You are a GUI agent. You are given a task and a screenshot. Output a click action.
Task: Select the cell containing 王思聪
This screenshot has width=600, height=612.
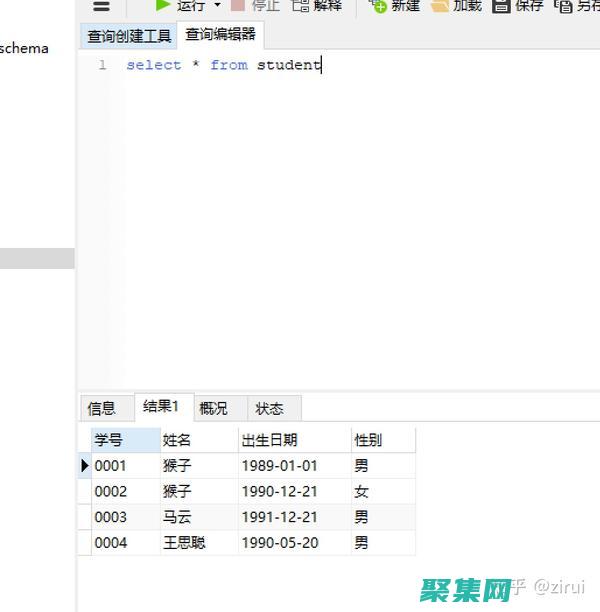184,543
